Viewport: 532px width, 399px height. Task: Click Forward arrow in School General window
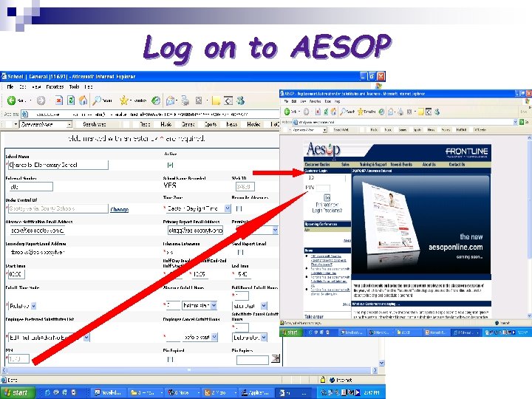click(41, 100)
